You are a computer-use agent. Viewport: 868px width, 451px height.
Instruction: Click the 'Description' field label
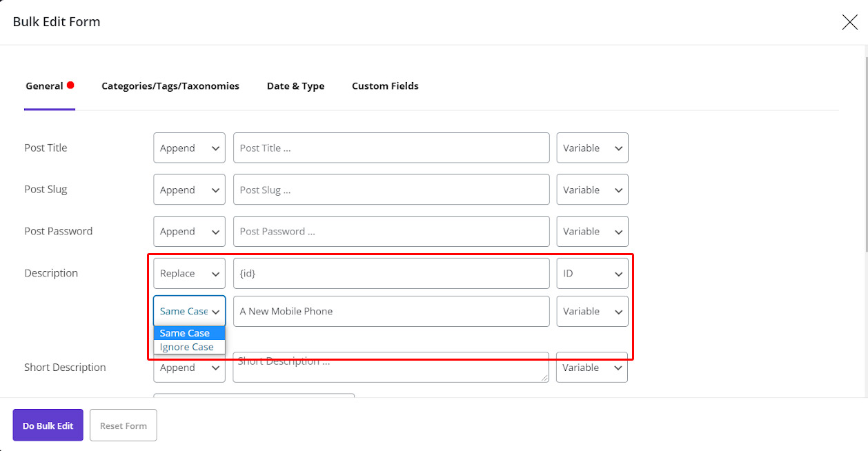(51, 273)
